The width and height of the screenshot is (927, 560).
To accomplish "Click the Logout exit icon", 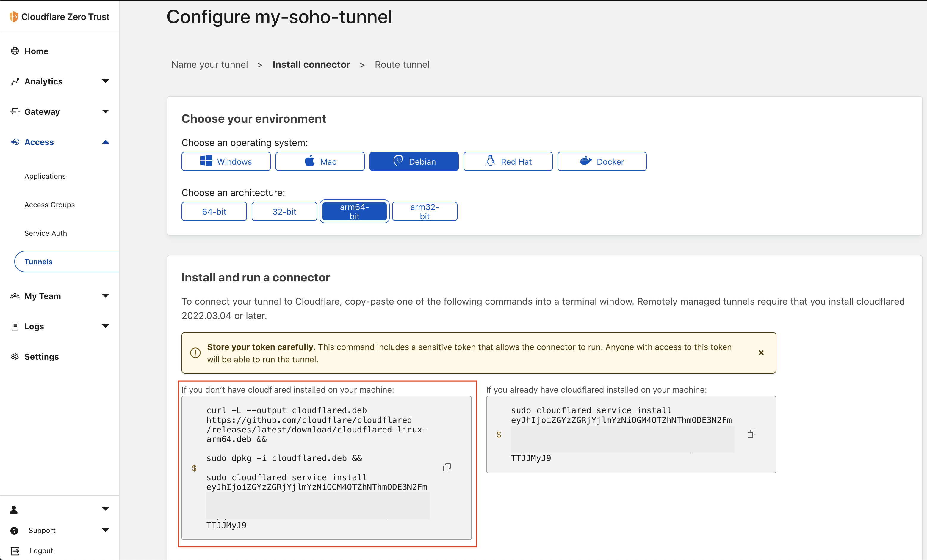I will 15,550.
